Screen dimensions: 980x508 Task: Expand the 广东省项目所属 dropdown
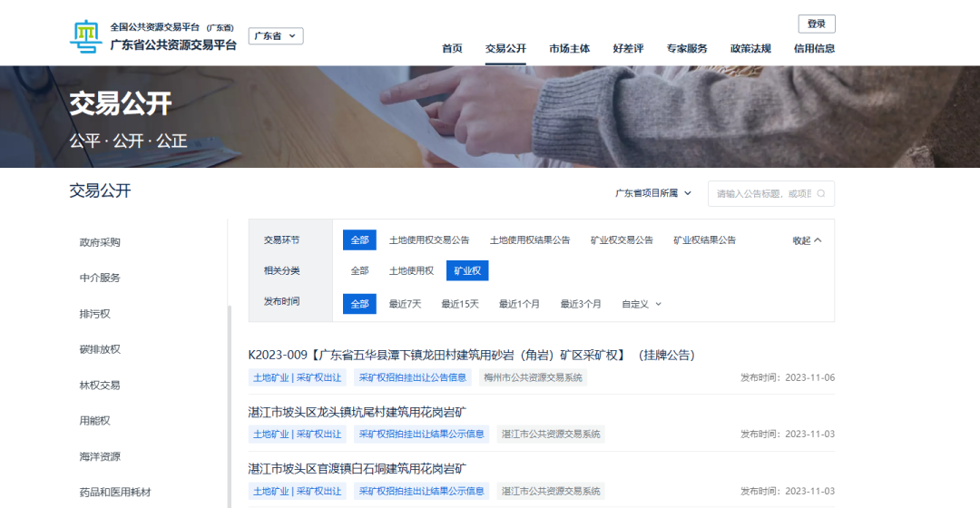pyautogui.click(x=653, y=193)
